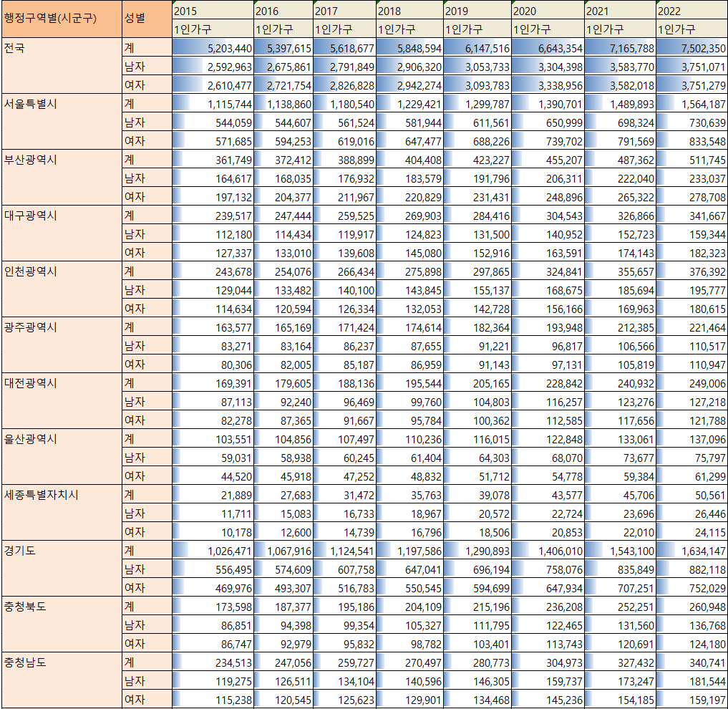Click the cell with value 206,311

(x=548, y=178)
